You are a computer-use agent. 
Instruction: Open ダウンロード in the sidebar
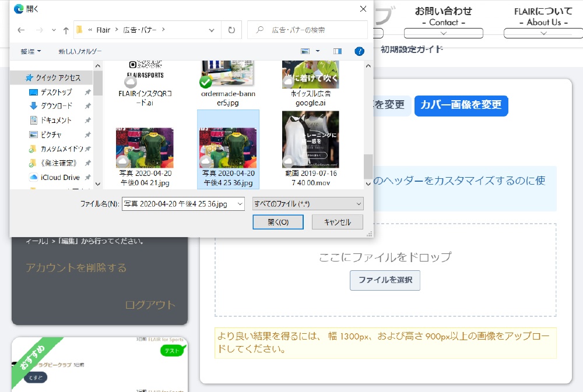tap(56, 106)
